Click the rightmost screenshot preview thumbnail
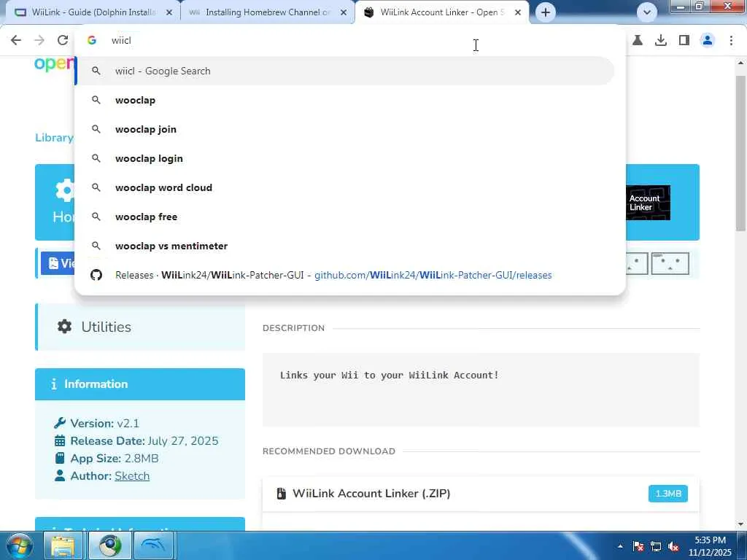747x560 pixels. click(670, 263)
